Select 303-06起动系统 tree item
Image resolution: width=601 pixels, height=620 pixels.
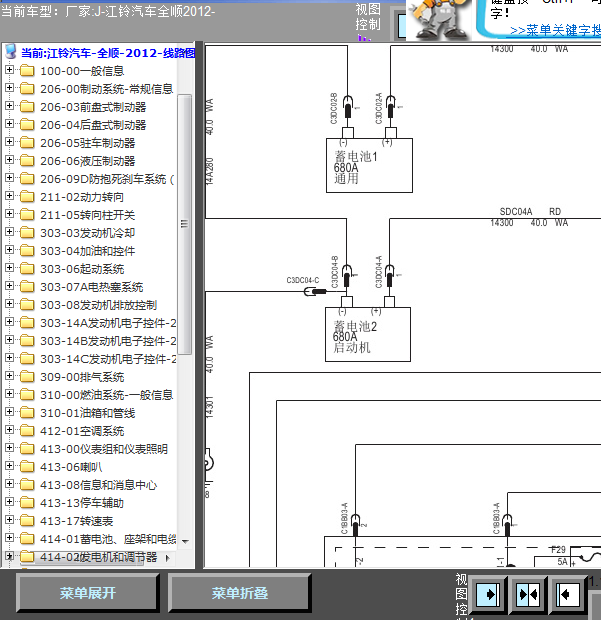[x=82, y=269]
